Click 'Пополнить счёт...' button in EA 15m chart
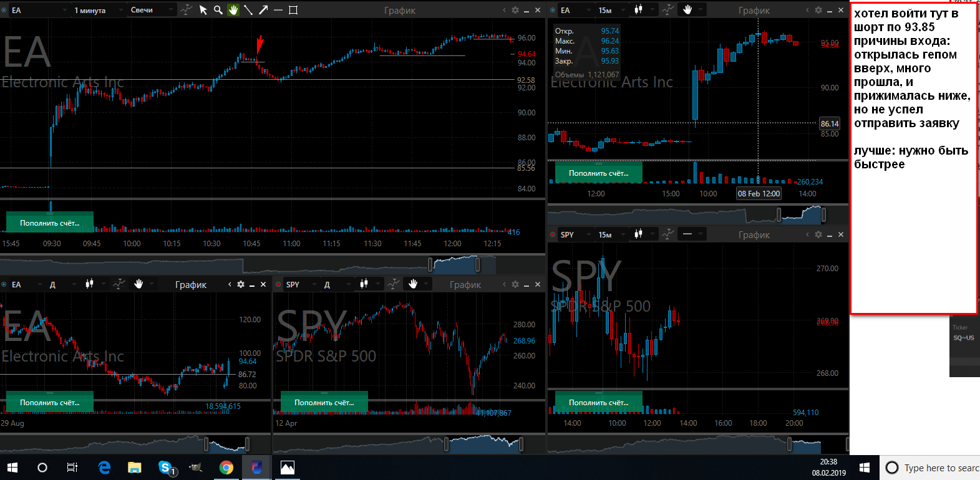 coord(599,173)
